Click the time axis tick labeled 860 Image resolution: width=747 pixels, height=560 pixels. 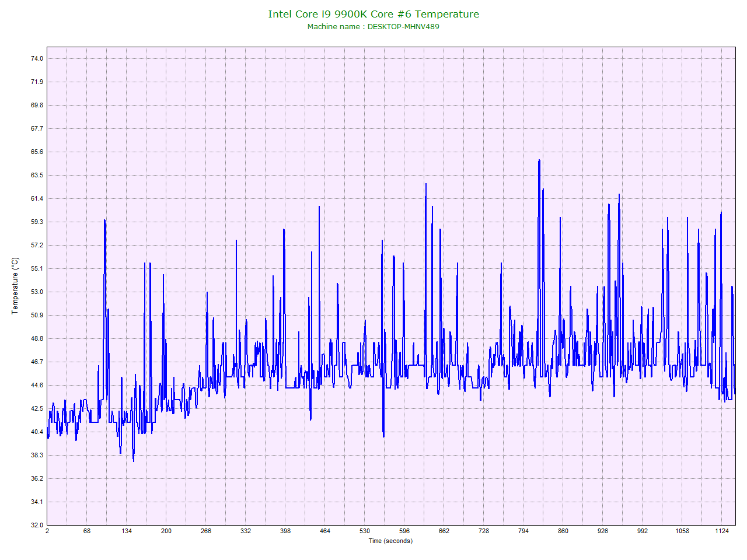563,531
